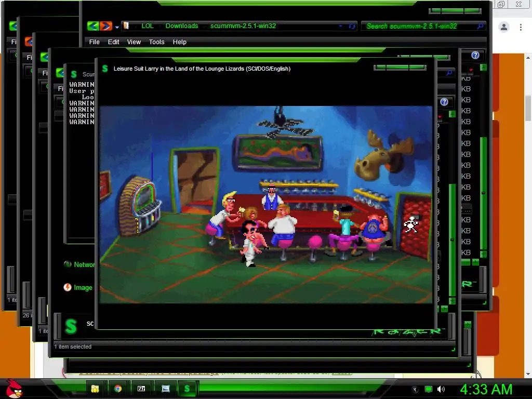Click the magnifier icon in the Explorer search box

tap(480, 26)
